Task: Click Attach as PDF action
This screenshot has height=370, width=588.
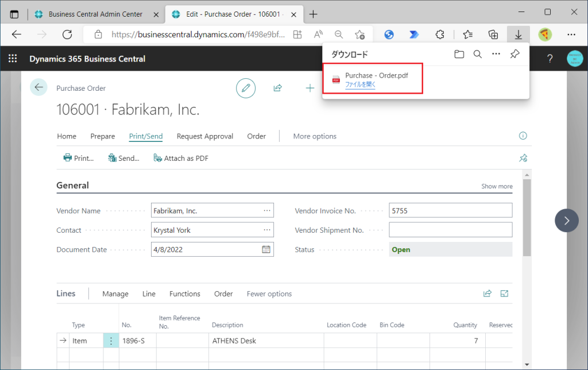Action: point(181,158)
